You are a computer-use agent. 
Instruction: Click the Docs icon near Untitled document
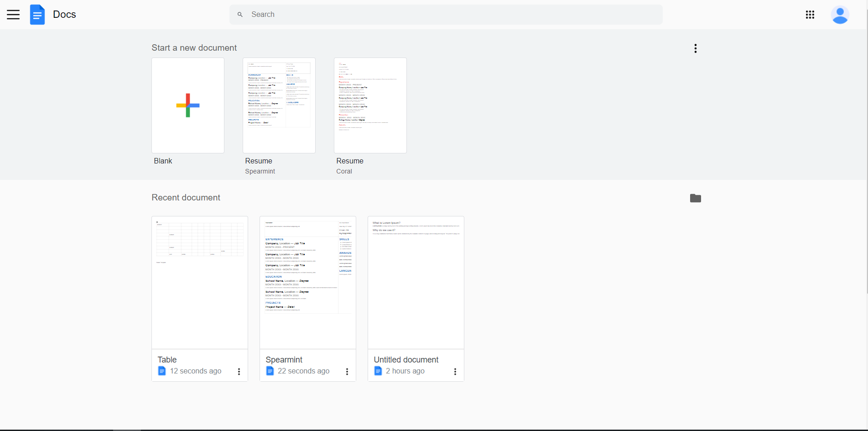coord(378,371)
